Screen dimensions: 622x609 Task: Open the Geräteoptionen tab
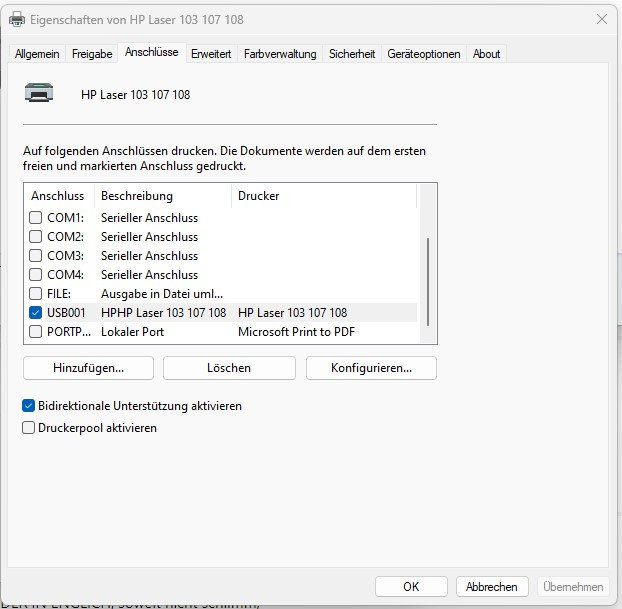424,54
